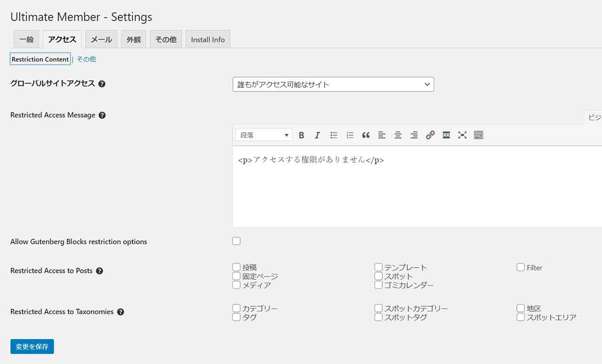This screenshot has width=602, height=364.
Task: Check the カテゴリー taxonomy checkbox
Action: pos(237,308)
